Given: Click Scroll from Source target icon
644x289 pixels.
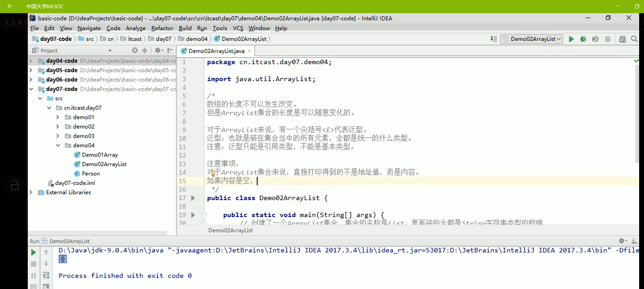Looking at the screenshot, I should click(135, 50).
